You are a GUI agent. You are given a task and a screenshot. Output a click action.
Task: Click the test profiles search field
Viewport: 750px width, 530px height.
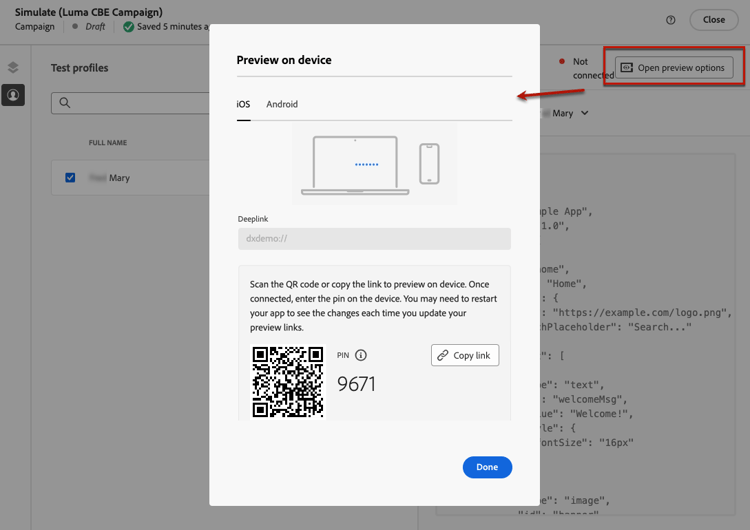130,103
